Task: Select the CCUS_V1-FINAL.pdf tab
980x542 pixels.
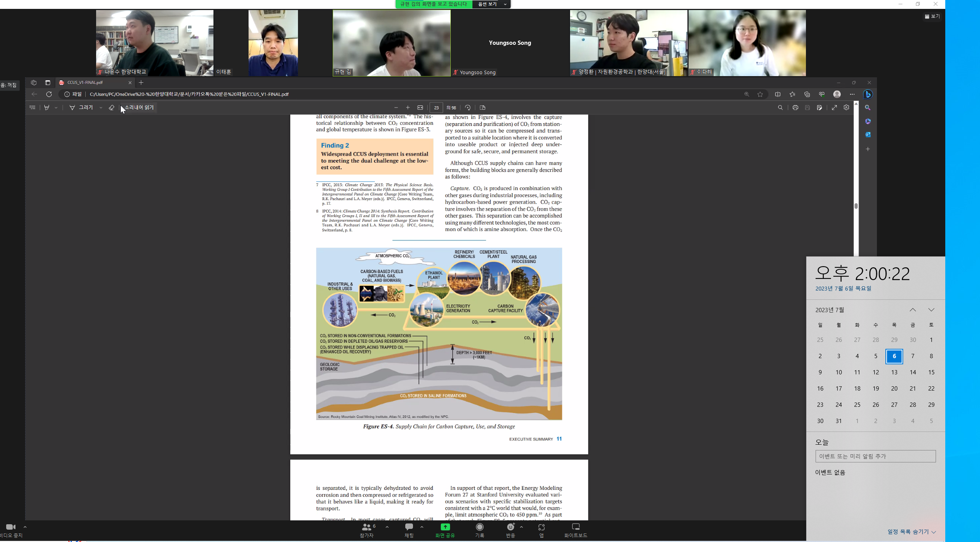Action: pos(85,82)
